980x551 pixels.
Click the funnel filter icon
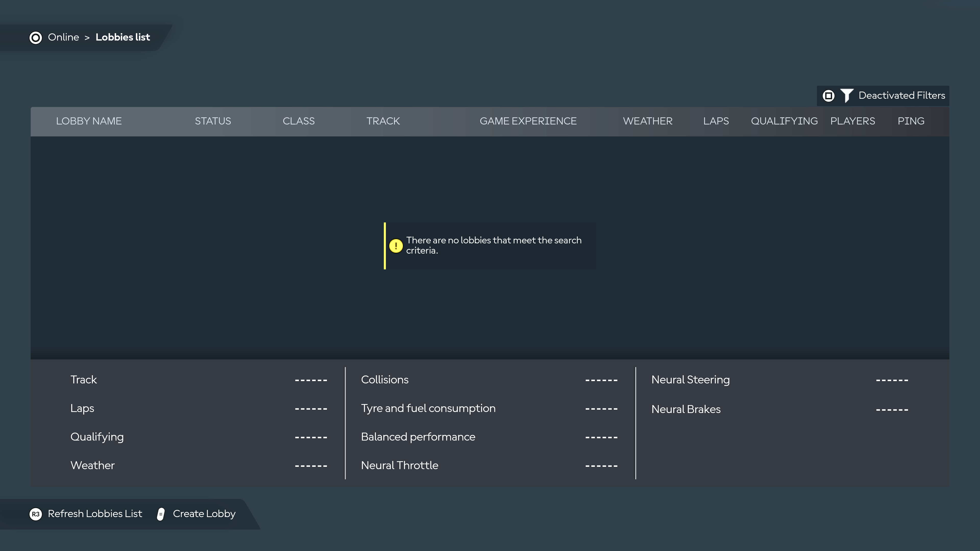pyautogui.click(x=847, y=95)
